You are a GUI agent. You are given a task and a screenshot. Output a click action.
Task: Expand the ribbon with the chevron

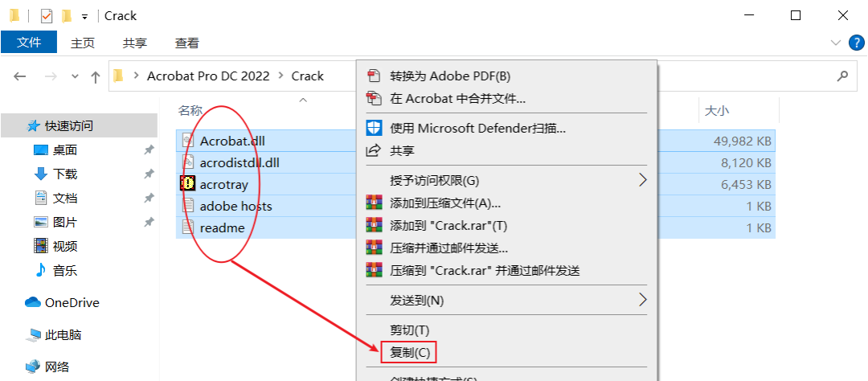835,43
